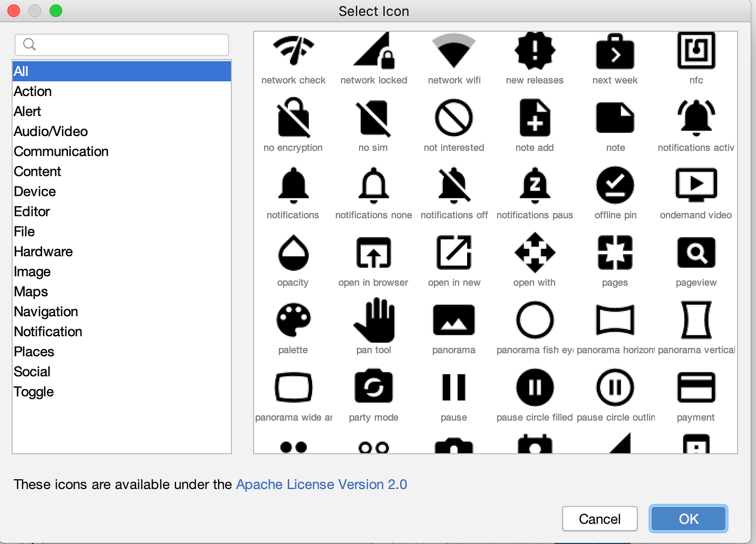Pick the open in browser icon
Image resolution: width=756 pixels, height=544 pixels.
click(373, 253)
